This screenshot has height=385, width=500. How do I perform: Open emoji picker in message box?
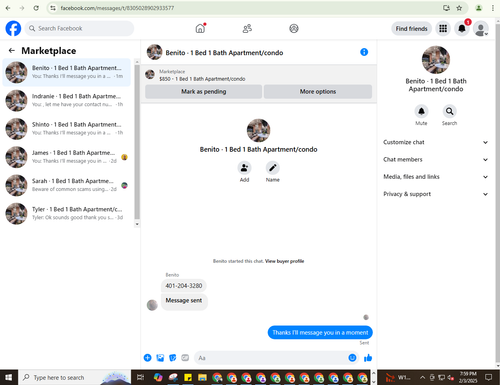[352, 358]
